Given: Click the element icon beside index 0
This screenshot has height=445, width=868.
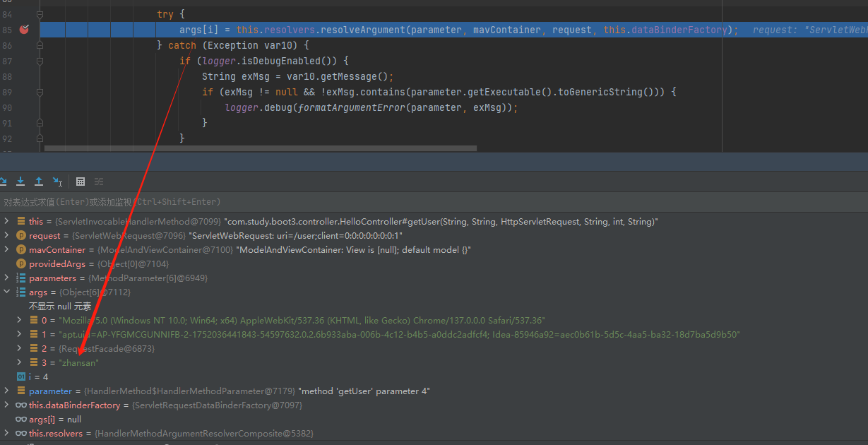Looking at the screenshot, I should (x=34, y=320).
